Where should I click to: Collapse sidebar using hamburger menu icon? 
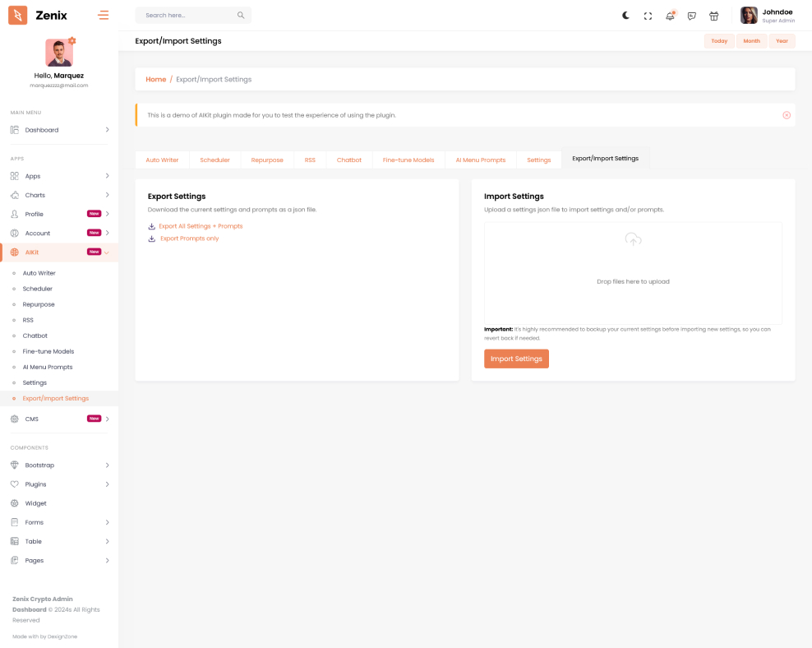point(103,15)
